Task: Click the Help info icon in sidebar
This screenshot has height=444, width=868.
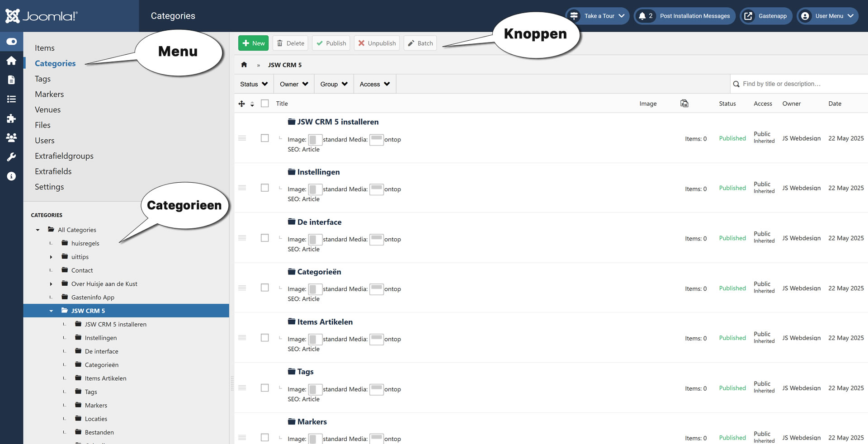Action: pyautogui.click(x=11, y=176)
